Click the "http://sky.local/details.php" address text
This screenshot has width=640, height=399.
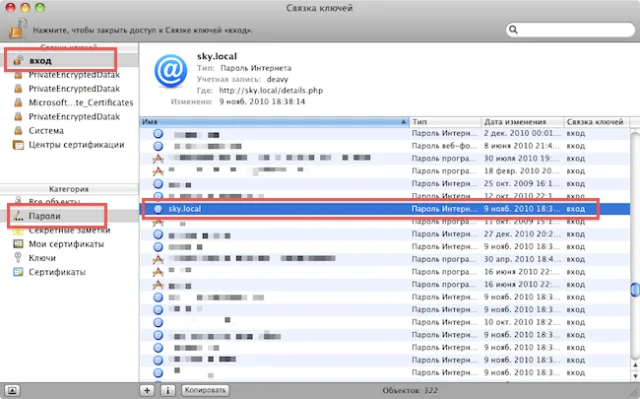pyautogui.click(x=271, y=90)
